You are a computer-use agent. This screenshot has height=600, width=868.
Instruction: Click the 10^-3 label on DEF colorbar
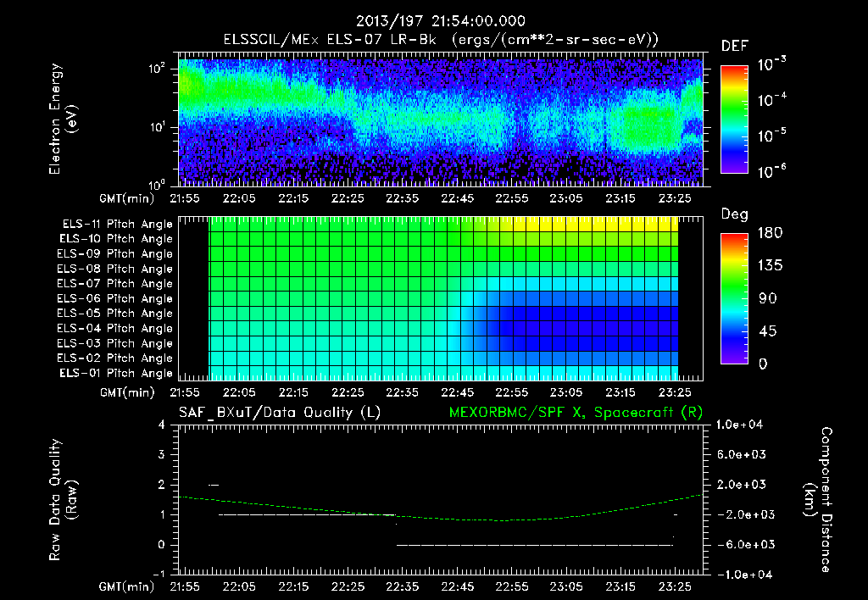[x=771, y=64]
